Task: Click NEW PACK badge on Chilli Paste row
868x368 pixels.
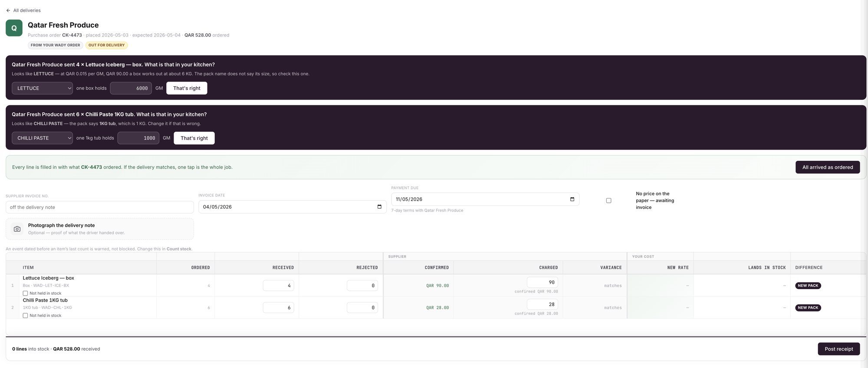Action: tap(808, 308)
